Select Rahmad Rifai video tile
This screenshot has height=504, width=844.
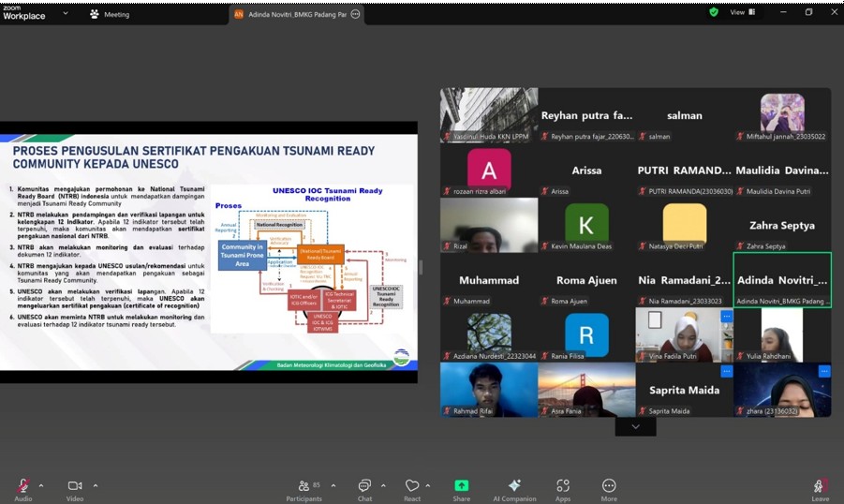tap(489, 390)
